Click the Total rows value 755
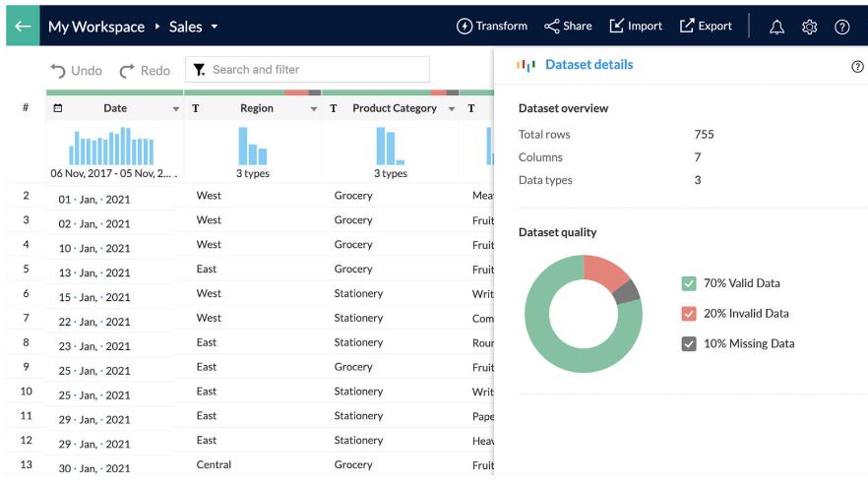868x484 pixels. point(704,135)
